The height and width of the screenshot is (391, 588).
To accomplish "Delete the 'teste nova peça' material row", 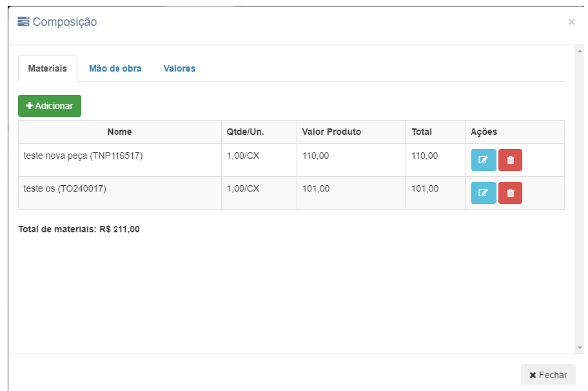I will pos(510,160).
